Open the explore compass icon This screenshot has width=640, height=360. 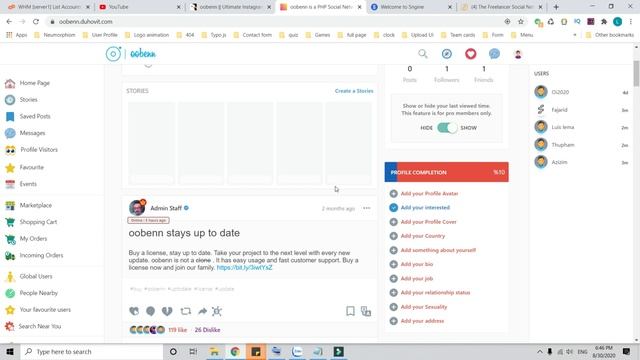[447, 54]
